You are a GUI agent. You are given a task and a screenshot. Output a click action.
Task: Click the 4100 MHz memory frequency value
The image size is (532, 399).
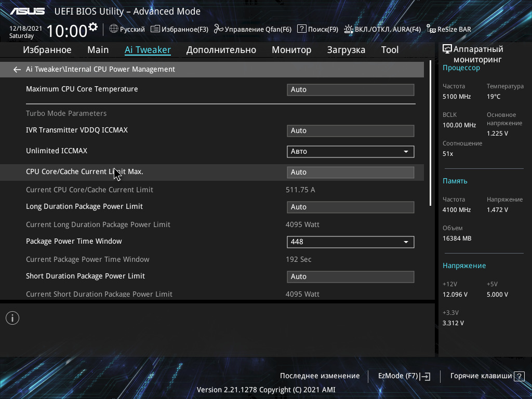coord(457,210)
